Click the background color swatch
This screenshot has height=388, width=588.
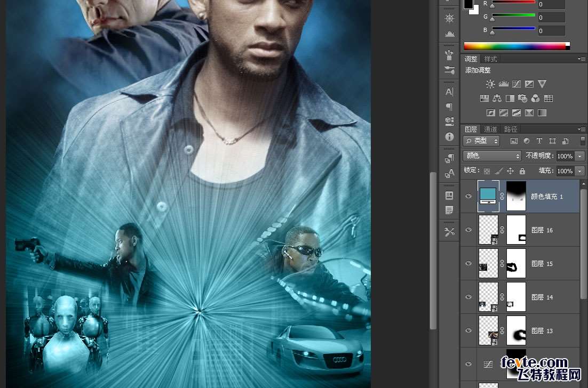475,11
